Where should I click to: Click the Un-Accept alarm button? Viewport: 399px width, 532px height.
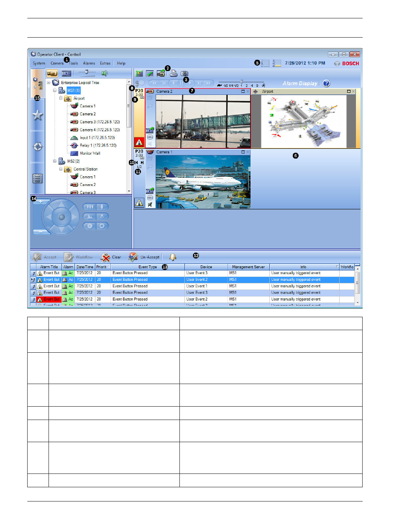pos(144,257)
